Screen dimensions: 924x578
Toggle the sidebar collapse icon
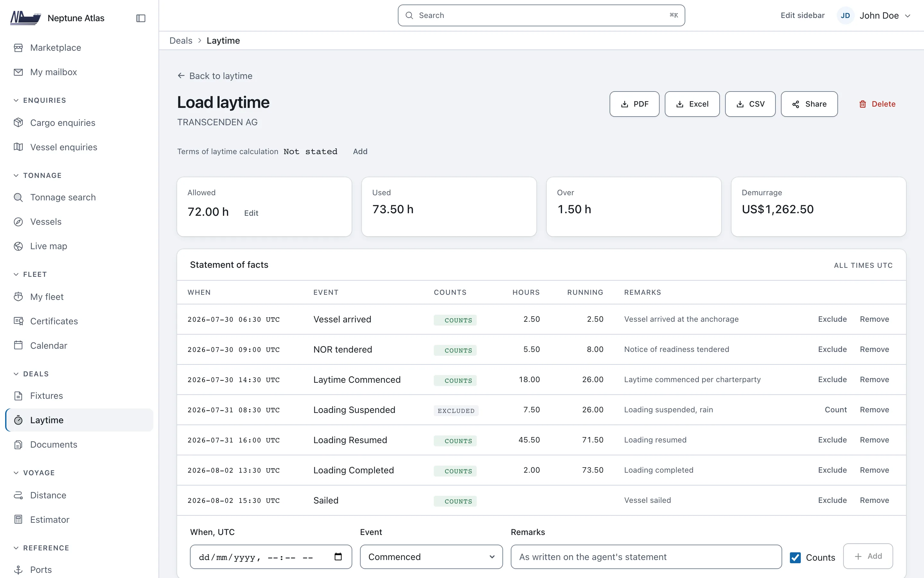click(141, 18)
